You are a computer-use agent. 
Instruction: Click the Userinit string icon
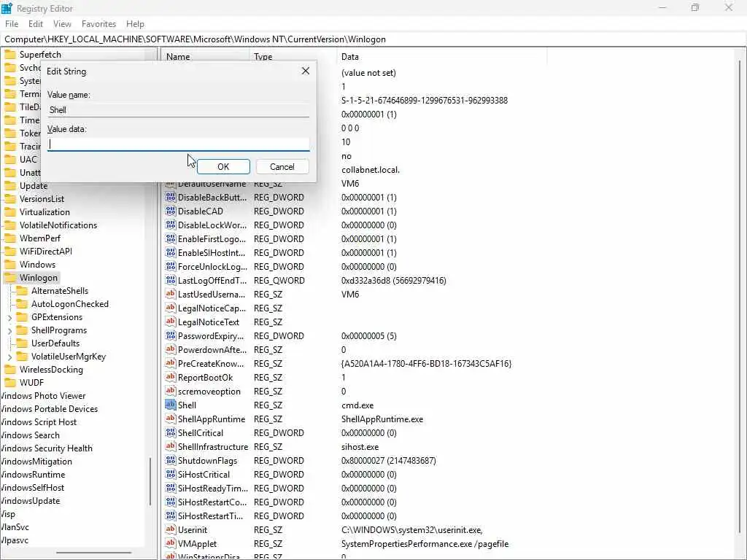pos(170,529)
